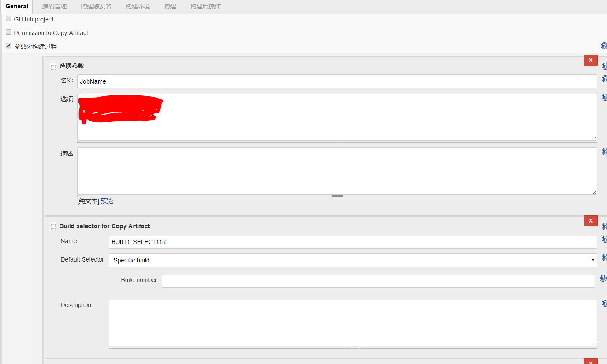
Task: Click resize bar below Description textarea
Action: coord(353,347)
